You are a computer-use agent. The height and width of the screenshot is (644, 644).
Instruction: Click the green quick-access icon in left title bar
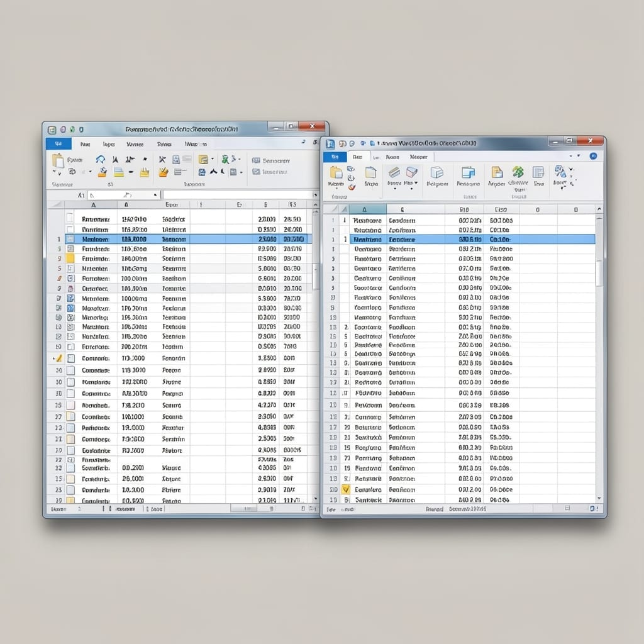(x=72, y=130)
